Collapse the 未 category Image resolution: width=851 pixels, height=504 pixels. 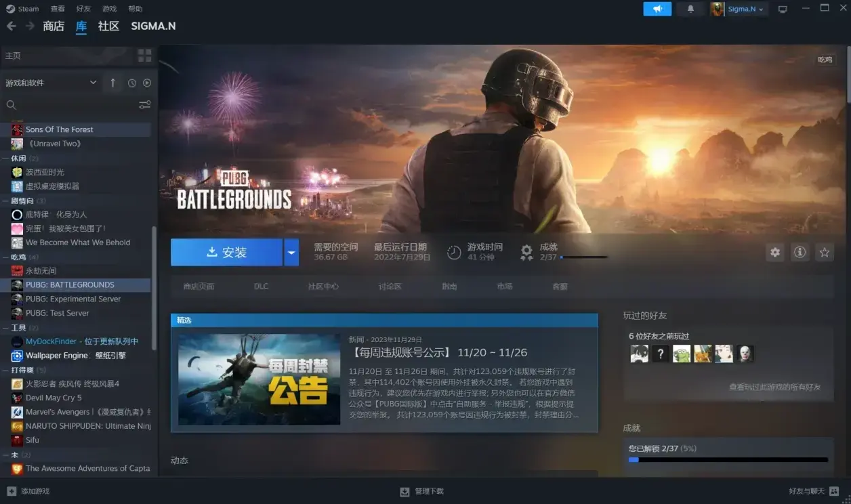pyautogui.click(x=16, y=455)
